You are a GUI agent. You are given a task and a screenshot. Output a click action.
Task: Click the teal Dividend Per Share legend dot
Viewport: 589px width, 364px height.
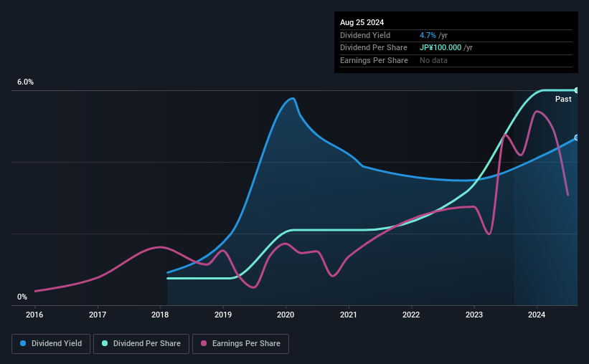click(x=105, y=343)
